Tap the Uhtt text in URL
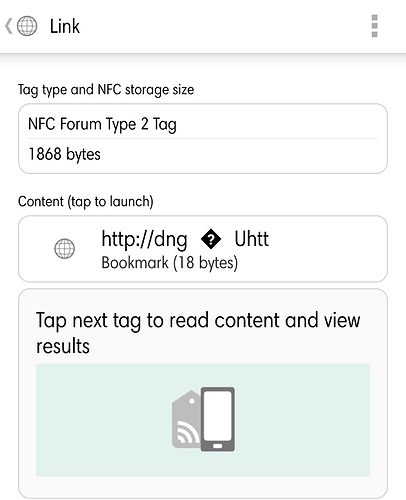 point(252,239)
